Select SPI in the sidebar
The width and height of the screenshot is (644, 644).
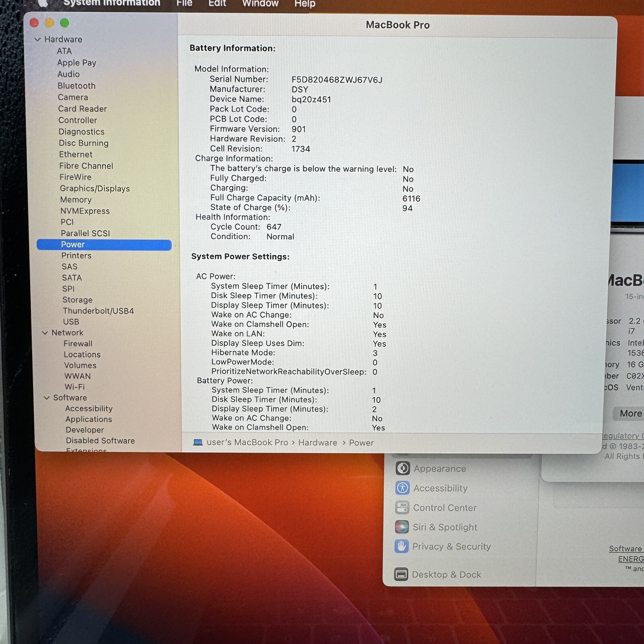pos(68,289)
